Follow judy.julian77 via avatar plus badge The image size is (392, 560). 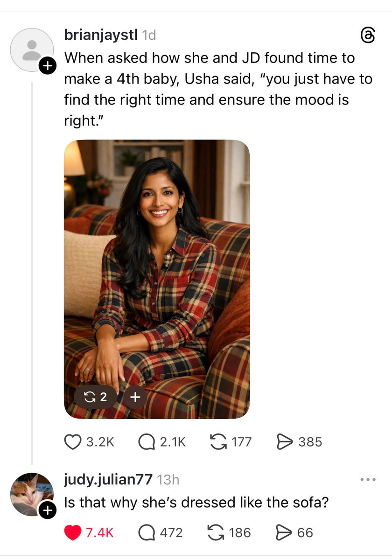(x=46, y=511)
